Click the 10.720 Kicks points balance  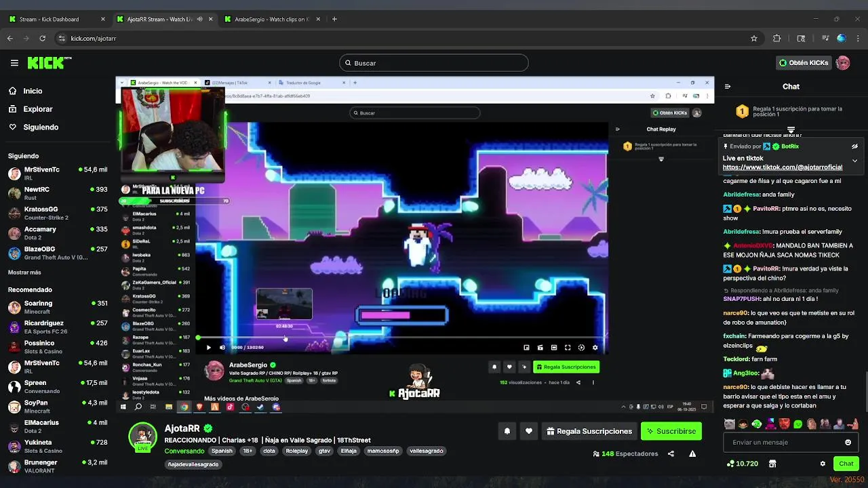click(x=742, y=464)
